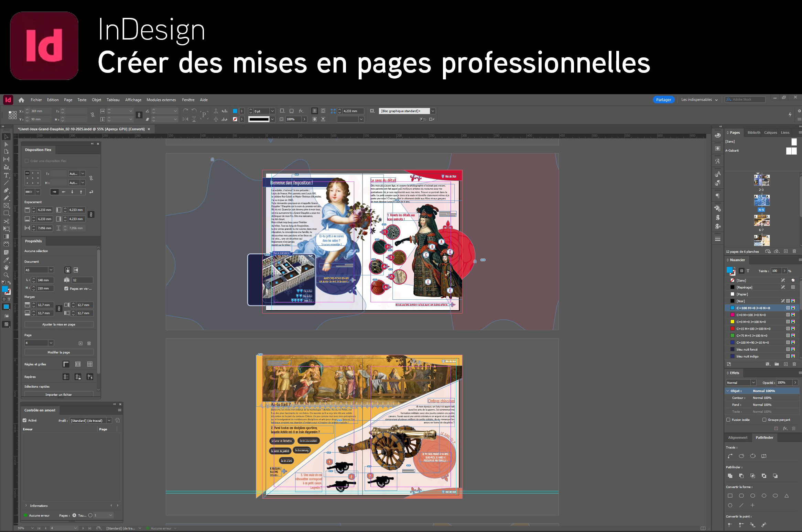Select the Page tool
This screenshot has height=532, width=802.
(x=6, y=152)
